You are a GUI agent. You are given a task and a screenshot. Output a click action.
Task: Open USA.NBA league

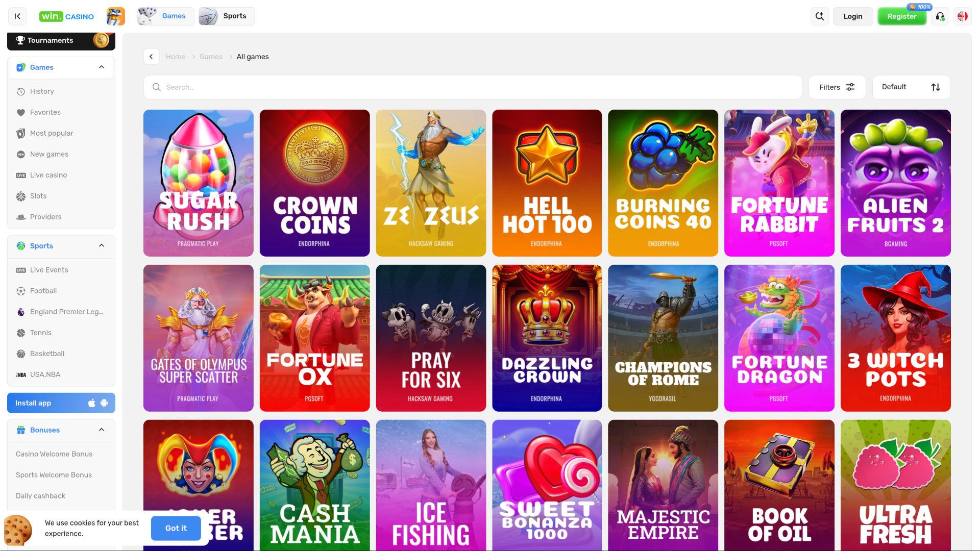(x=61, y=374)
